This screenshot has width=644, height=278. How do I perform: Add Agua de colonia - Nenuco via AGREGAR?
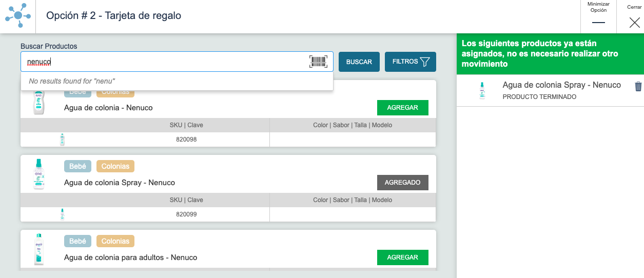pos(403,108)
